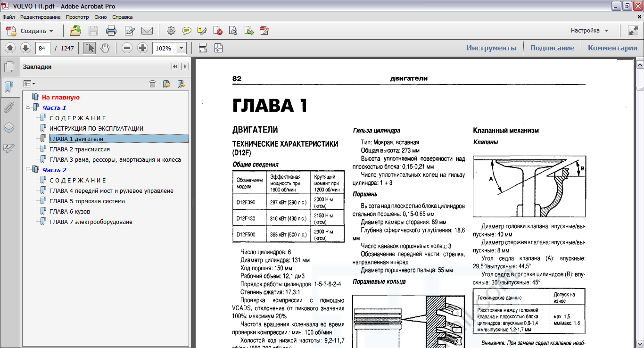This screenshot has height=348, width=644.
Task: Click the floppy disk Save icon
Action: coord(93,31)
